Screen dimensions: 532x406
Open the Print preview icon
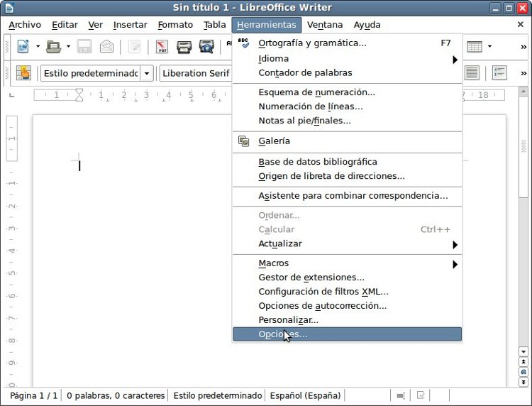click(x=206, y=47)
